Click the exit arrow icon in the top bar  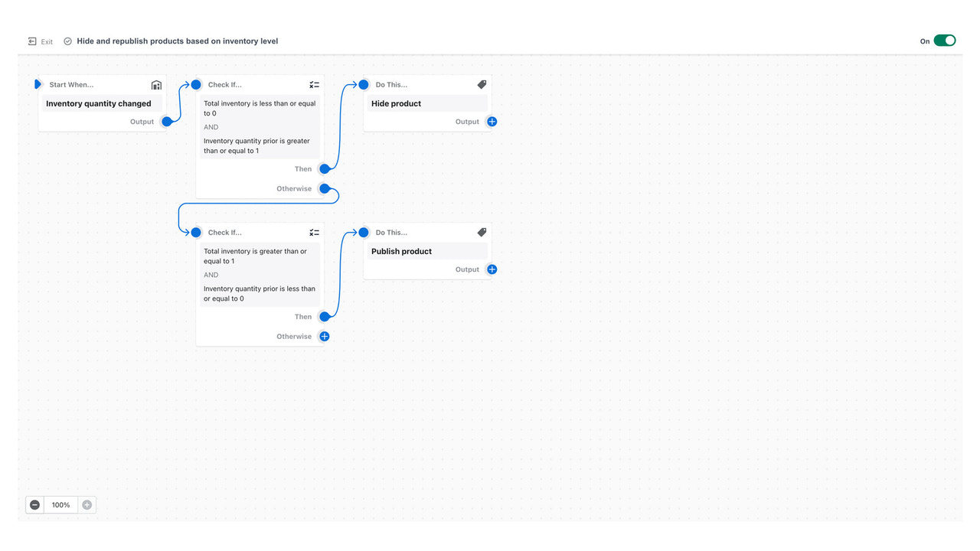[31, 41]
